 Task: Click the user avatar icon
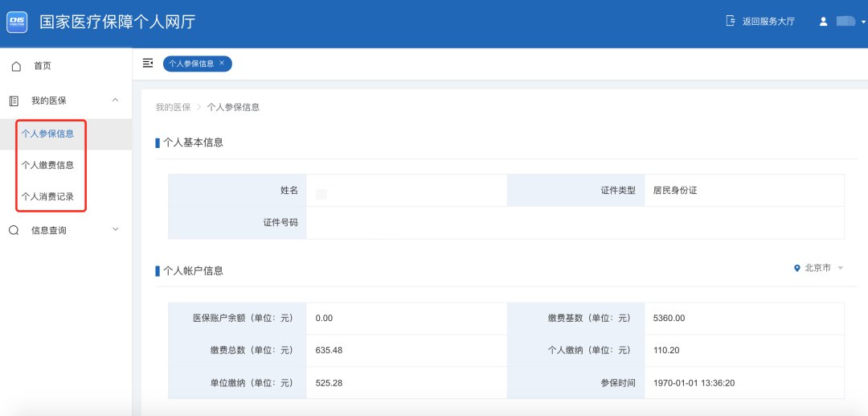823,22
